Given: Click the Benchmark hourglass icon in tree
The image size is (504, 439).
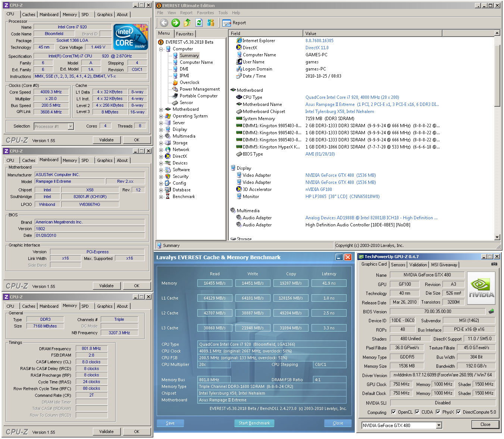Looking at the screenshot, I should (168, 197).
